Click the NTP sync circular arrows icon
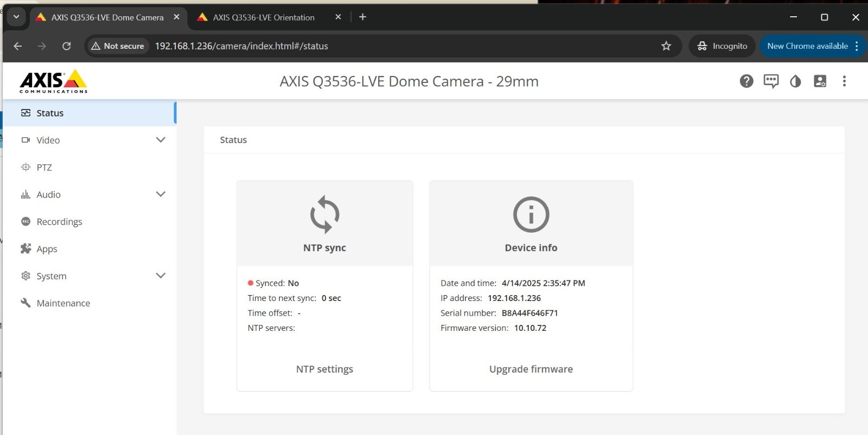The width and height of the screenshot is (868, 435). pyautogui.click(x=324, y=214)
